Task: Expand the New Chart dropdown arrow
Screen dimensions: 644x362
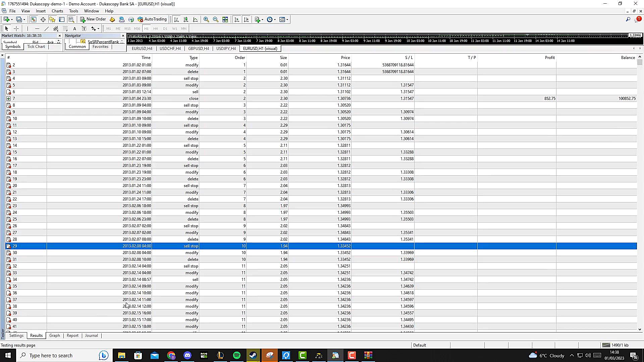Action: 12,19
